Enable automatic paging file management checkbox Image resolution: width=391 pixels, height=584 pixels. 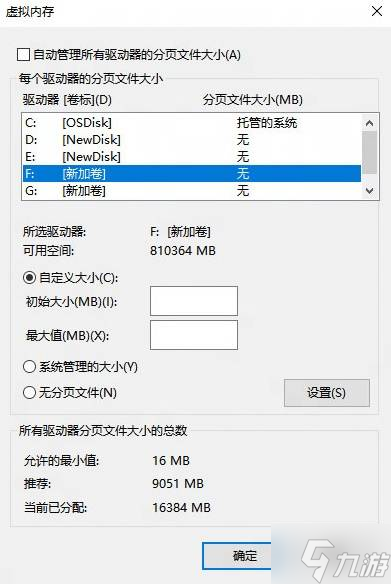tap(23, 55)
